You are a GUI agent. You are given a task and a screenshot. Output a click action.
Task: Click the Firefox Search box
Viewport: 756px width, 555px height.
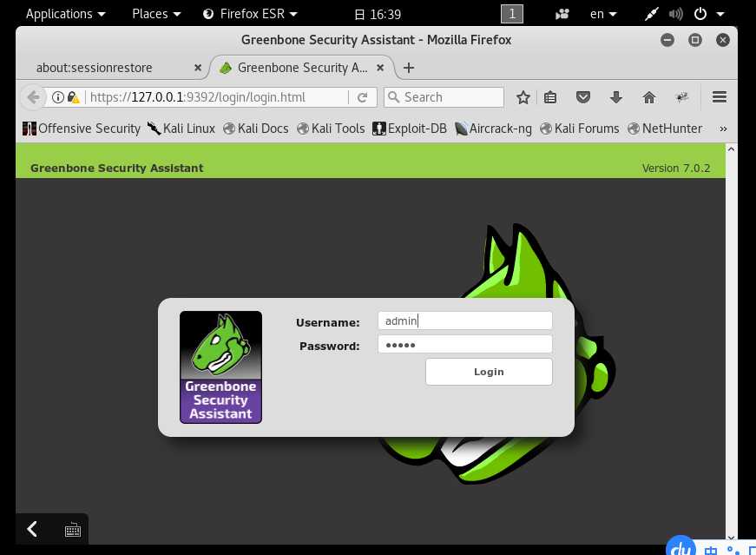(444, 97)
